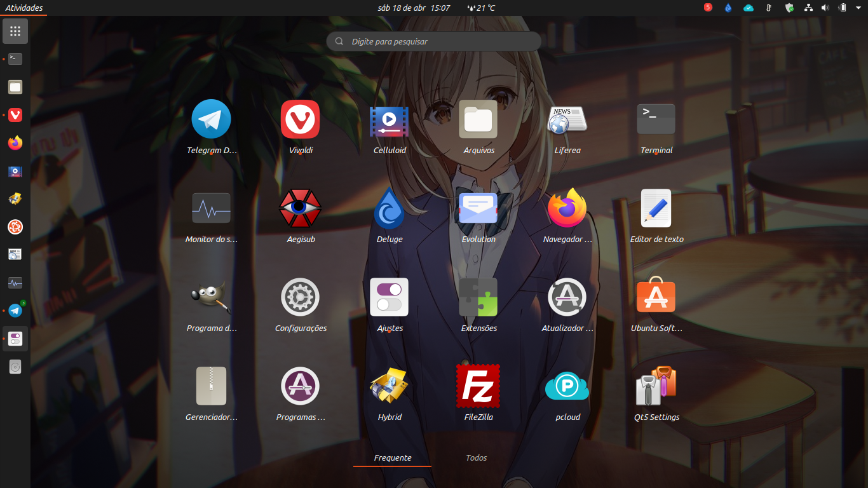Switch to the Todos tab
The height and width of the screenshot is (488, 868).
[x=476, y=457]
